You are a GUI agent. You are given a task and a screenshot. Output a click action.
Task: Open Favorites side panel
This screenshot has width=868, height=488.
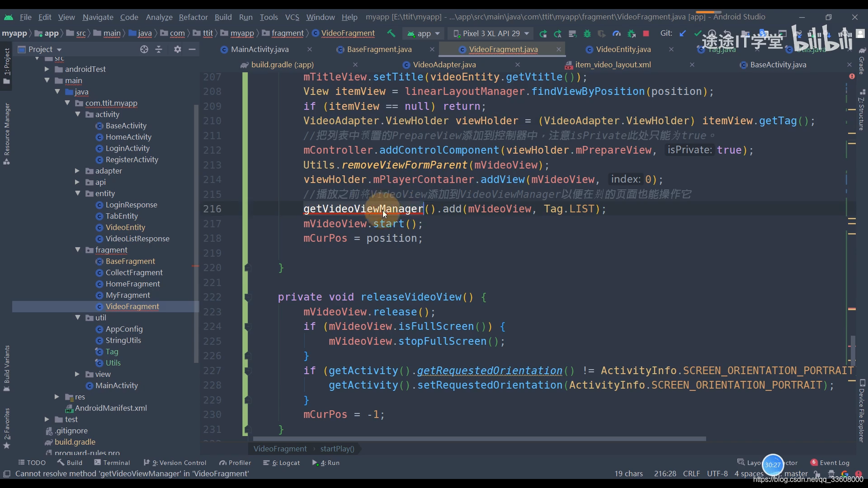(x=6, y=428)
